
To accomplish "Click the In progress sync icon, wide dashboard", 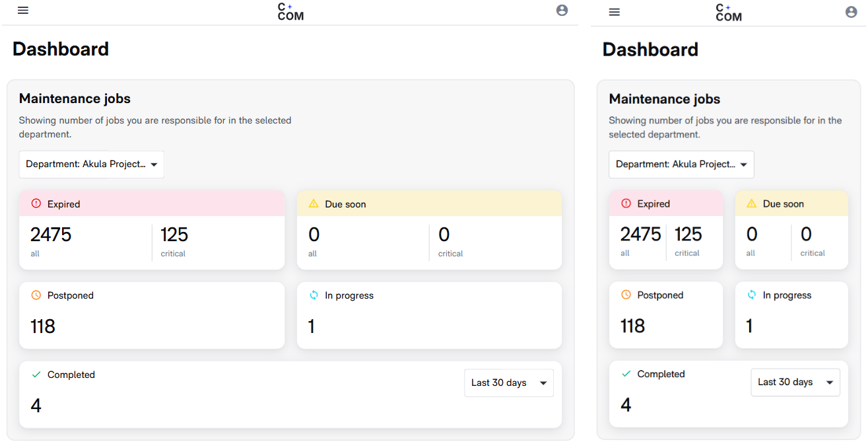I will (314, 295).
